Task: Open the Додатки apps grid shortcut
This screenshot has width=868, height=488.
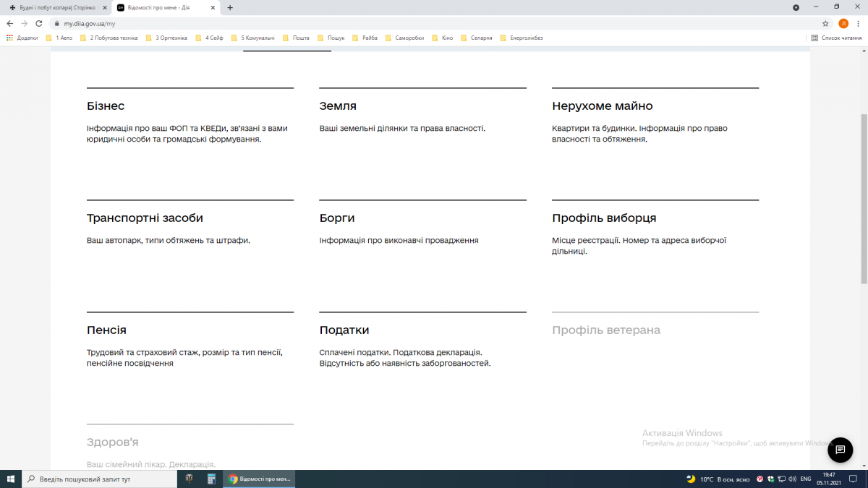Action: (x=22, y=38)
